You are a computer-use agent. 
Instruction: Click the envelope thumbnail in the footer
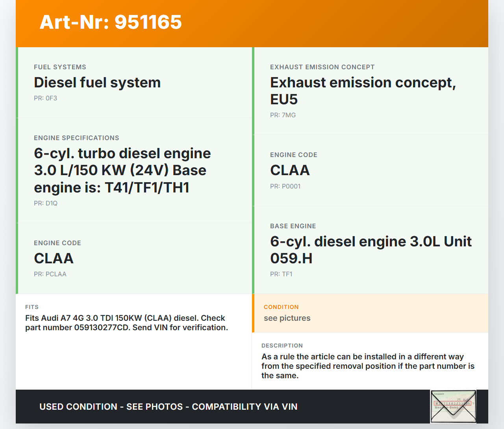tap(453, 406)
